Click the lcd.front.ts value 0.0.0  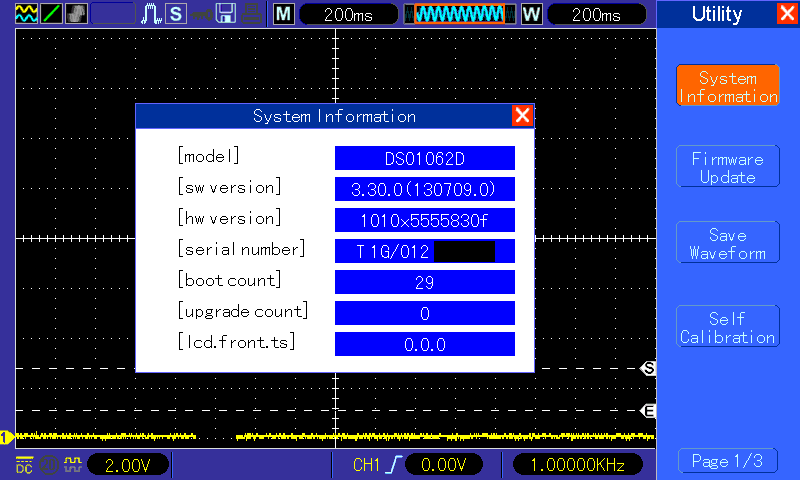coord(424,344)
